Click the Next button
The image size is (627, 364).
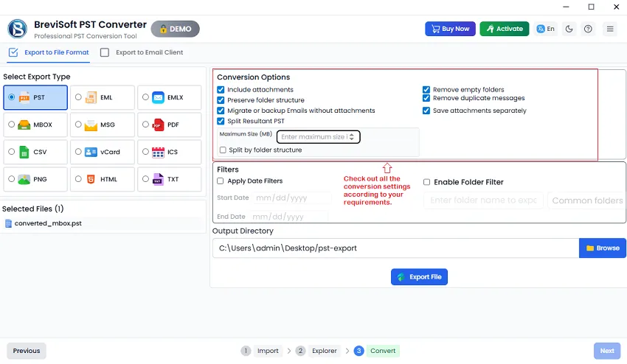[x=607, y=351]
